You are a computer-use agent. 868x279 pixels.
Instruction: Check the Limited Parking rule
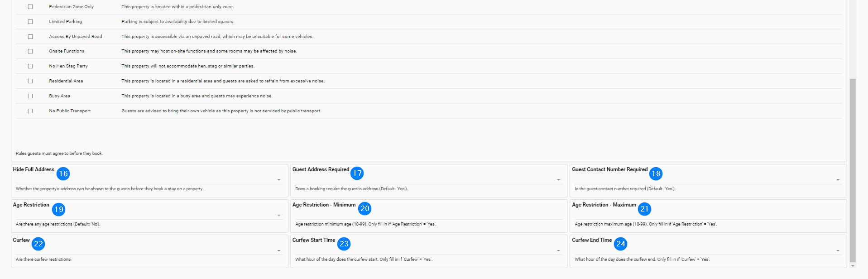[x=30, y=22]
